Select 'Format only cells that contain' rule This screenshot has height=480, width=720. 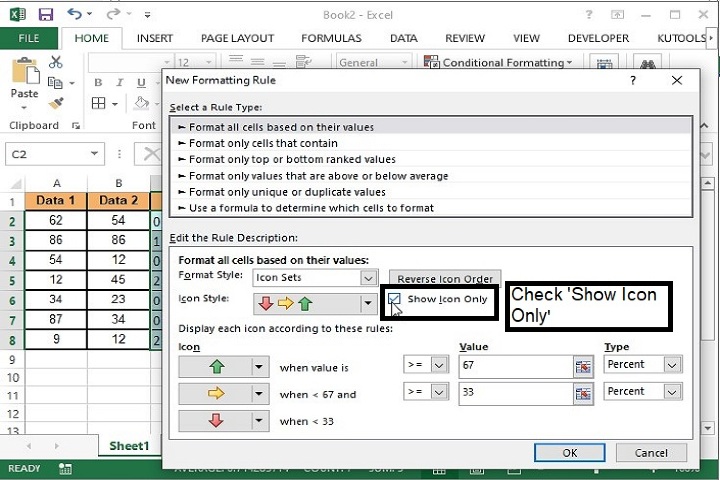(431, 143)
